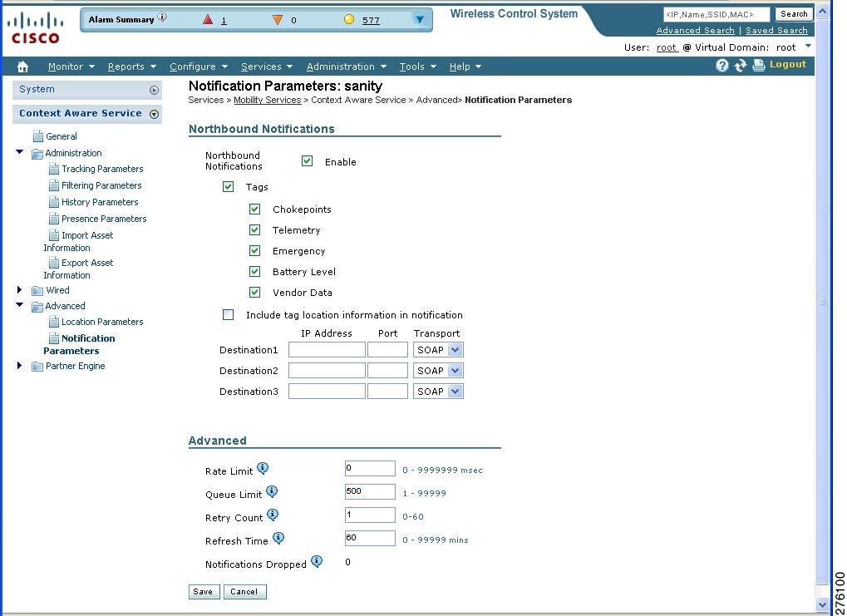847x616 pixels.
Task: Show Rate Limit info tooltip icon
Action: pyautogui.click(x=263, y=468)
